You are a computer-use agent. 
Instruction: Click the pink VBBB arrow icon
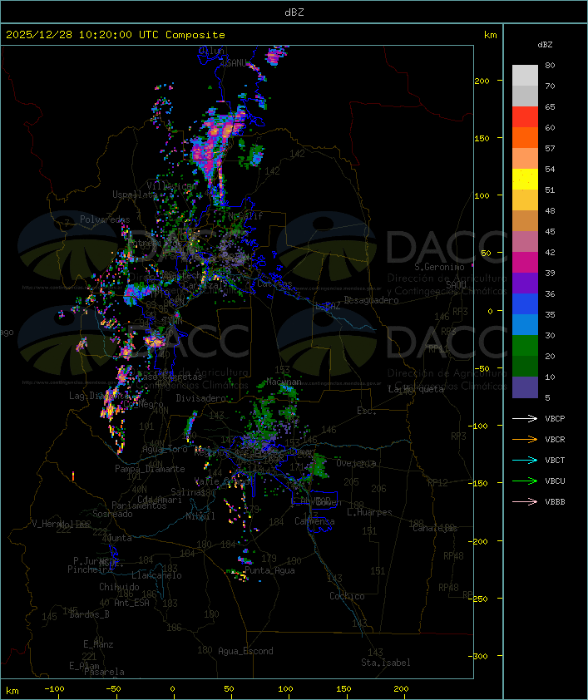(525, 502)
